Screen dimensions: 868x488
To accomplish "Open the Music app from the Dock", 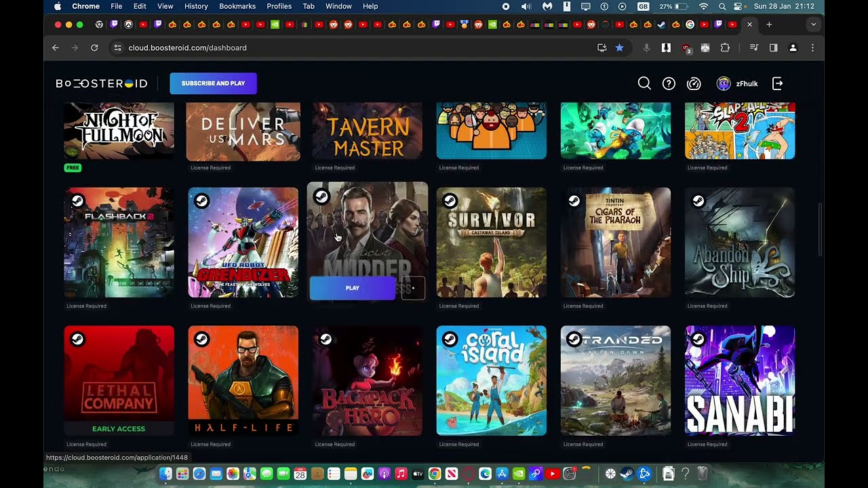I will point(401,474).
